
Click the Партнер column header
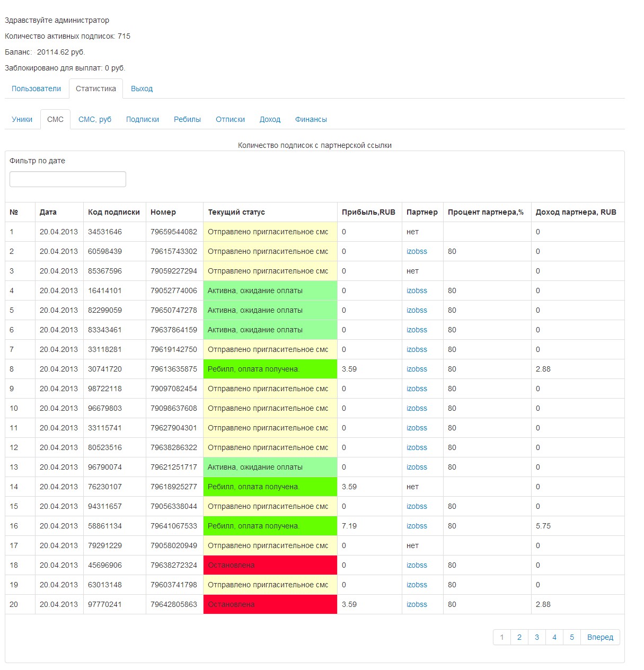click(422, 212)
